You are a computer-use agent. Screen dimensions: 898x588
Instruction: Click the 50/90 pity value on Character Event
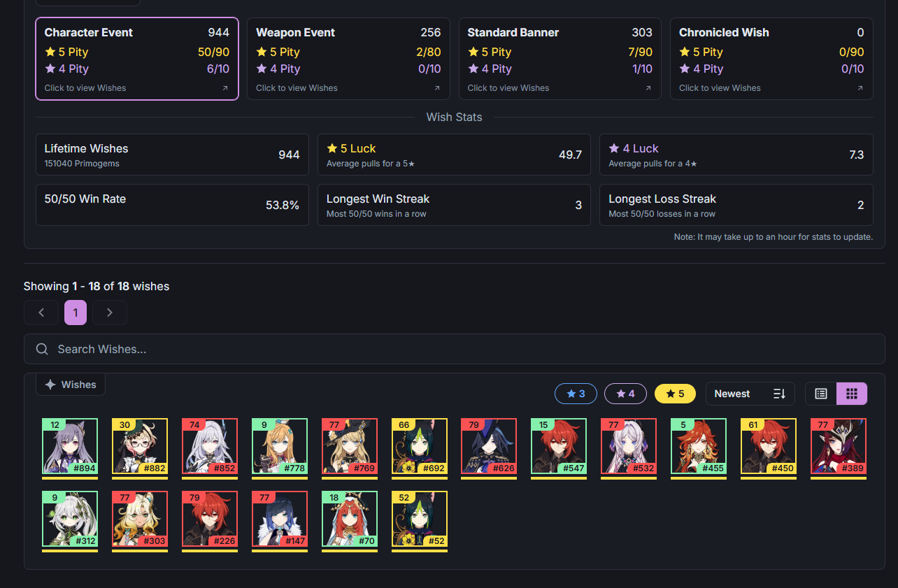tap(214, 52)
